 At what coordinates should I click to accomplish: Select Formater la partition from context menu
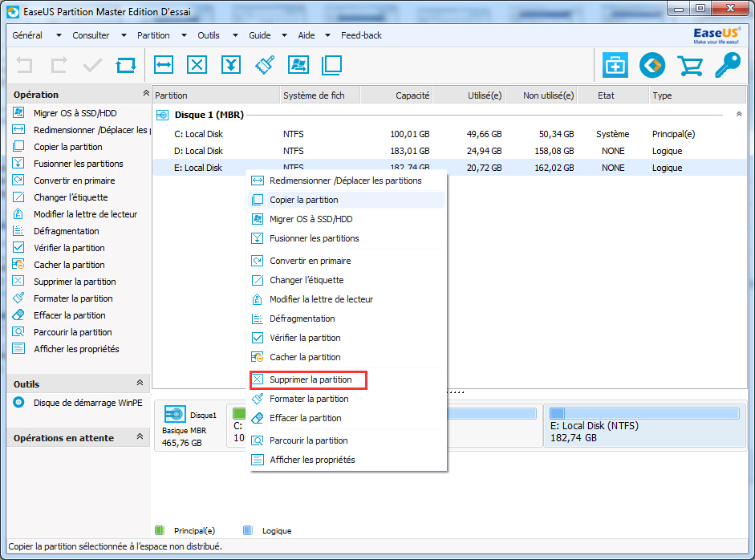[309, 399]
